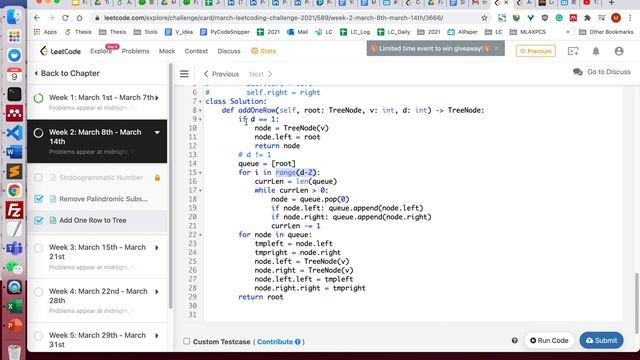The width and height of the screenshot is (640, 360).
Task: Open the Problems page
Action: click(x=136, y=51)
